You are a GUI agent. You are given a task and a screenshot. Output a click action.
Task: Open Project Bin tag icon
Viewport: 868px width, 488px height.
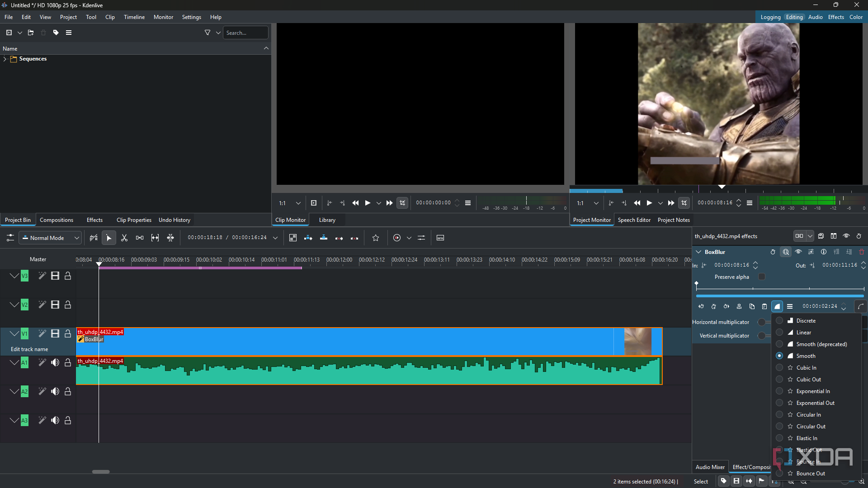coord(56,33)
